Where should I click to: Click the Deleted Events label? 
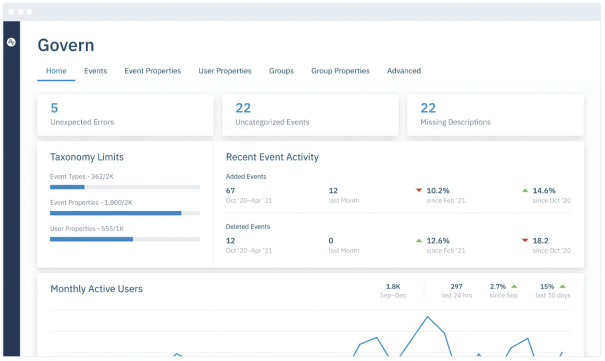click(x=248, y=227)
